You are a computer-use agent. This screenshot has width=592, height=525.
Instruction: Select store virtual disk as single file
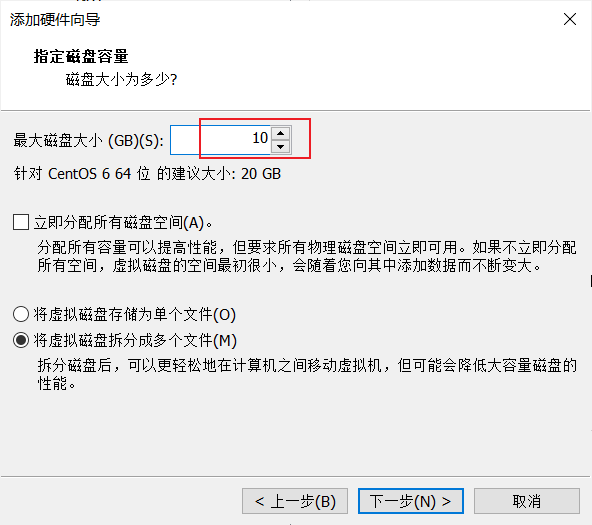point(21,314)
